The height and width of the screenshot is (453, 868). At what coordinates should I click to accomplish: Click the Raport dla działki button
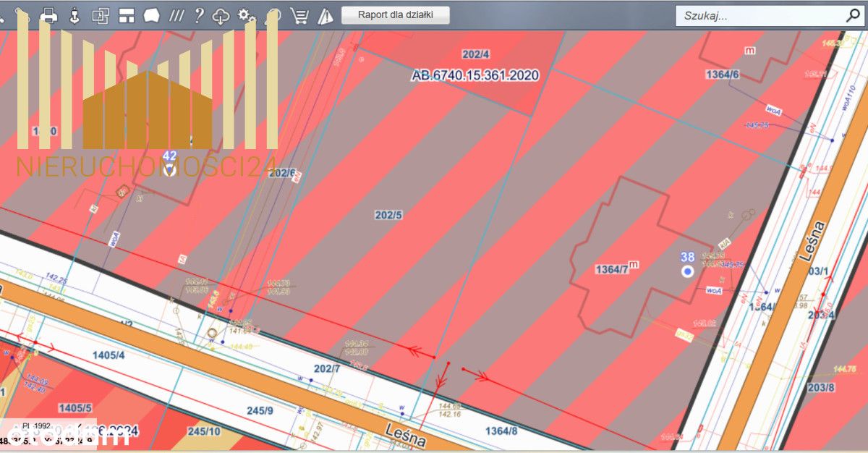coord(396,14)
